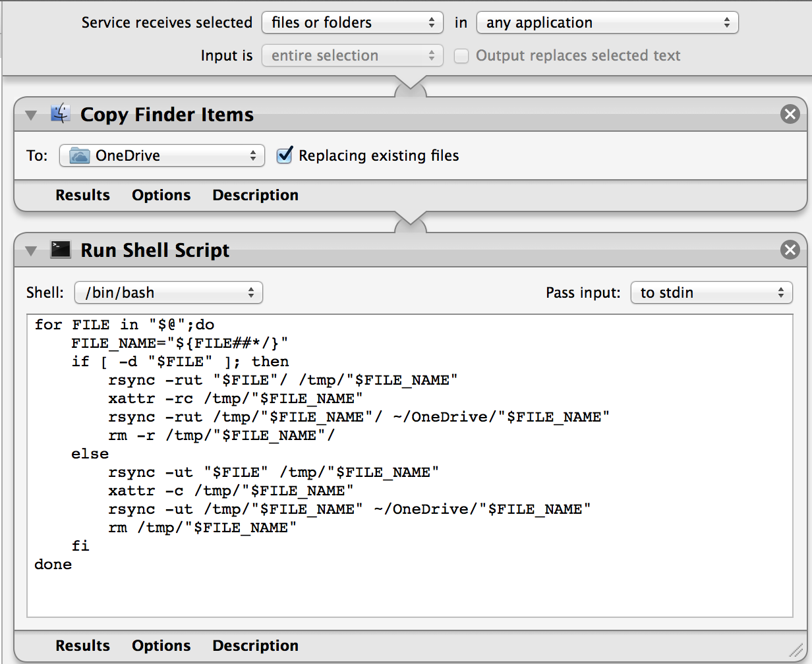Open the 'entire selection' input dropdown
The width and height of the screenshot is (812, 664).
click(353, 55)
